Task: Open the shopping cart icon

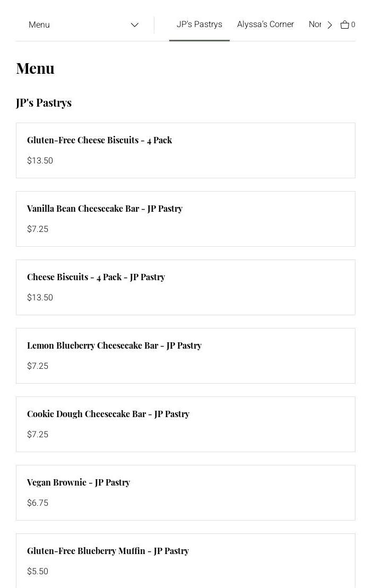Action: pyautogui.click(x=345, y=25)
